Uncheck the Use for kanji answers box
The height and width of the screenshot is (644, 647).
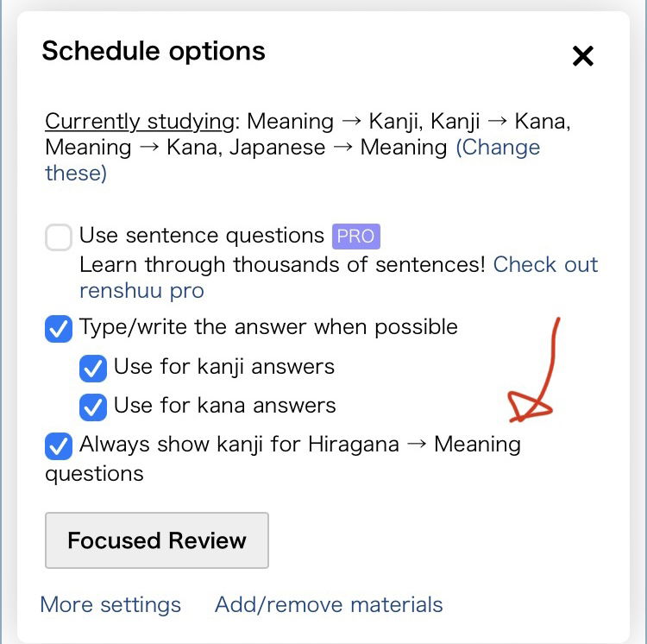click(x=93, y=368)
